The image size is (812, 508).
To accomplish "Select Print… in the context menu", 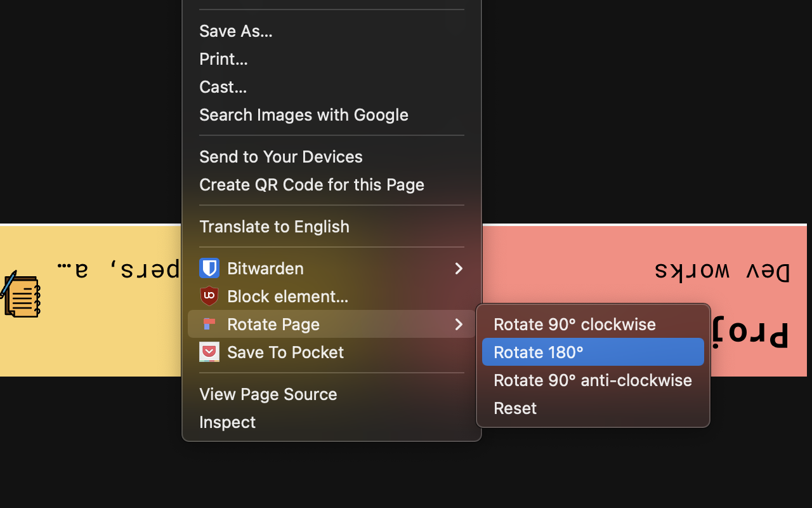I will pyautogui.click(x=332, y=58).
